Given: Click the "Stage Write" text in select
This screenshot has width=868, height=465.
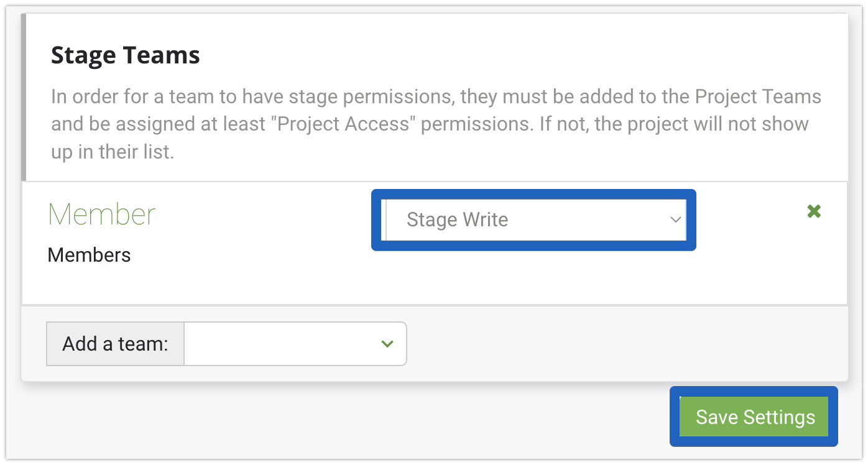Looking at the screenshot, I should click(457, 219).
